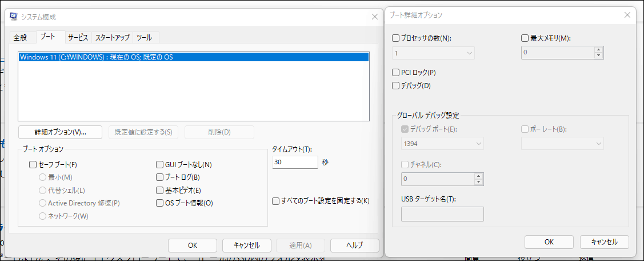The image size is (644, 261).
Task: Click OK in ブート詳細オプション dialog
Action: 549,242
